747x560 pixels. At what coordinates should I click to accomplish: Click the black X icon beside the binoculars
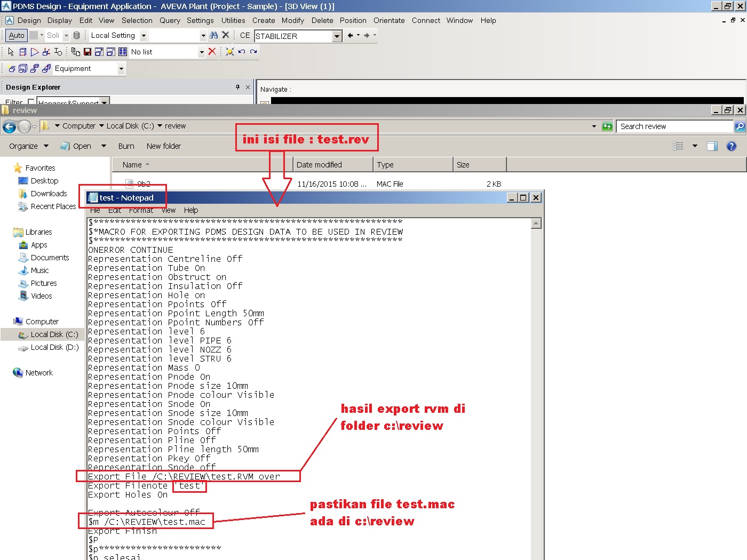click(226, 35)
